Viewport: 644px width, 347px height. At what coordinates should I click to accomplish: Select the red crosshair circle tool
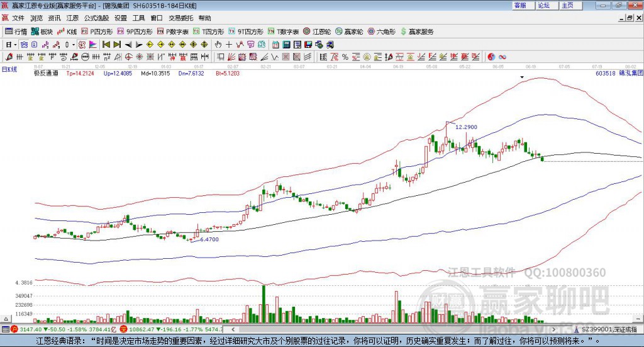[x=128, y=57]
